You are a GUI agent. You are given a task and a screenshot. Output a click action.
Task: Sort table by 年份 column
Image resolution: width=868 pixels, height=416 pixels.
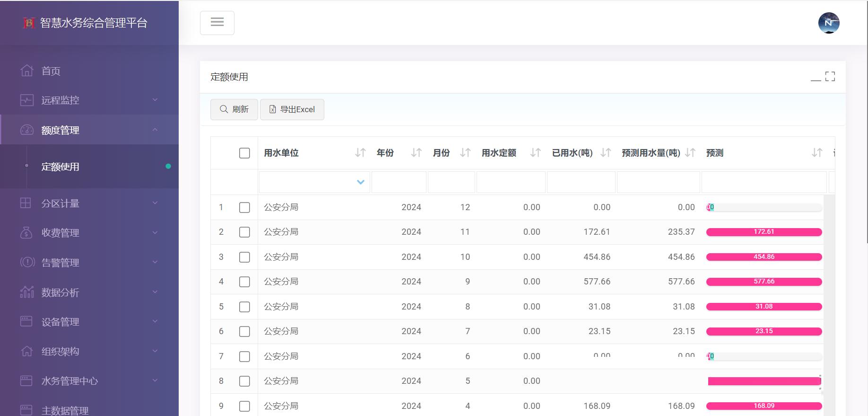416,153
